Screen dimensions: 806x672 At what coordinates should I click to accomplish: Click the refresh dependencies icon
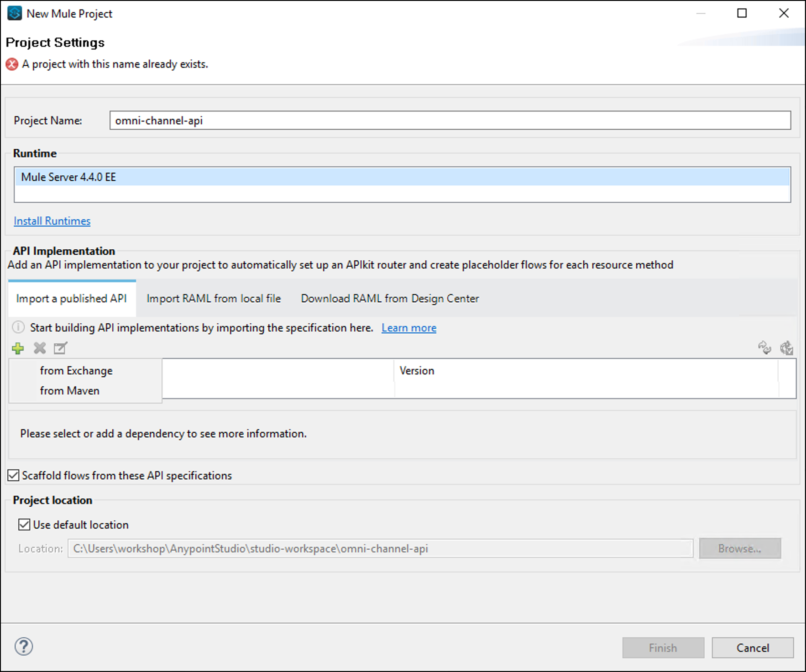(x=764, y=348)
